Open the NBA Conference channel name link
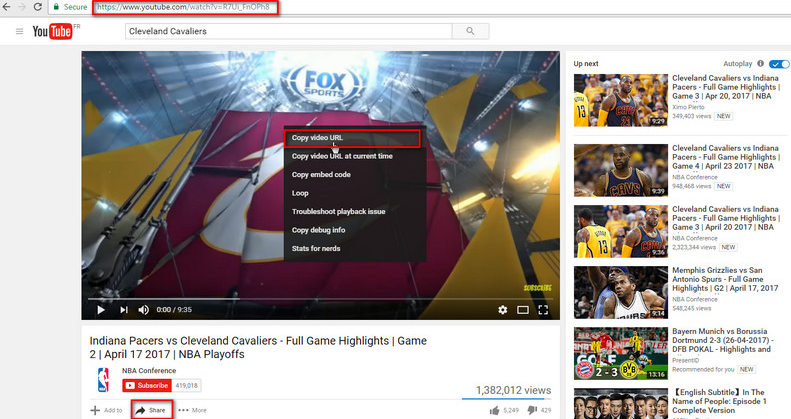Image resolution: width=791 pixels, height=419 pixels. (149, 371)
